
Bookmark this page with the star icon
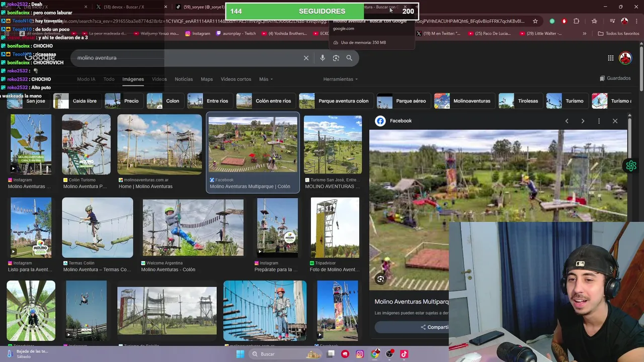[x=535, y=21]
